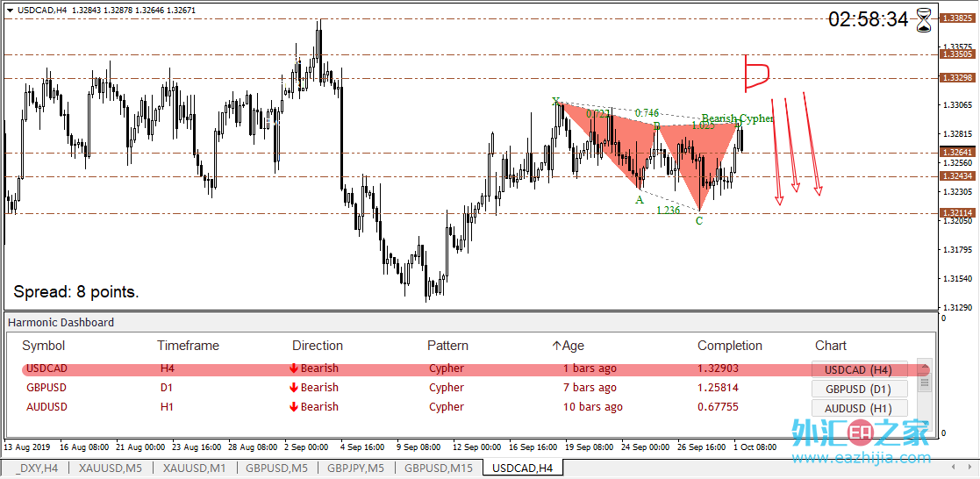
Task: Switch to the GBPJPY,M5 tab
Action: click(x=357, y=468)
